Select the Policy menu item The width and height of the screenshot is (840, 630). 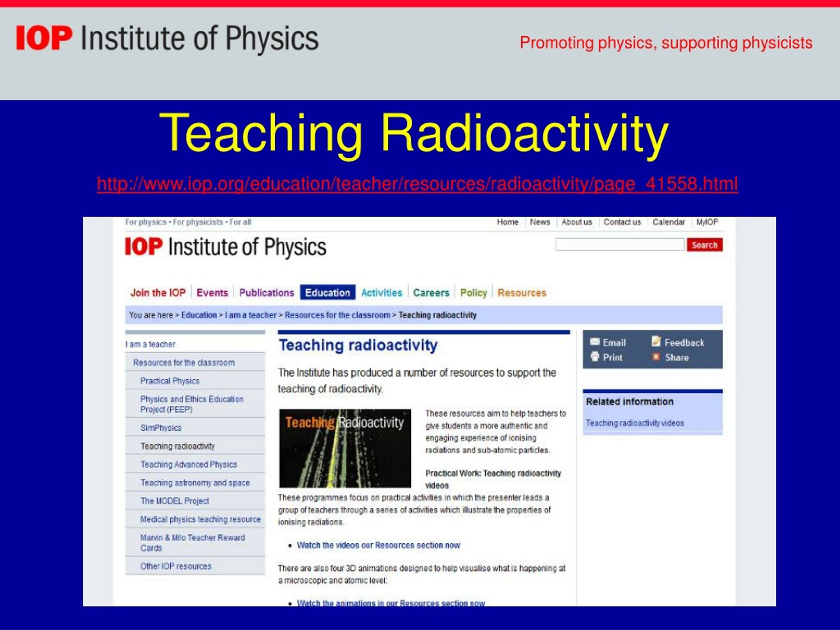473,293
